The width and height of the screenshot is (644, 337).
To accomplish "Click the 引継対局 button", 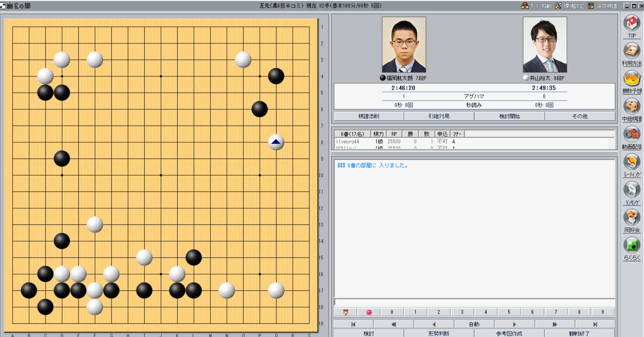I will (439, 116).
